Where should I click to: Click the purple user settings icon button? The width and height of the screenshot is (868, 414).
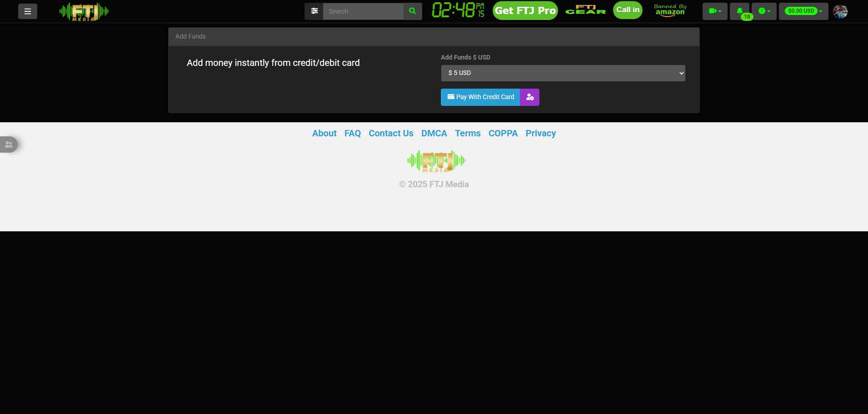tap(529, 97)
